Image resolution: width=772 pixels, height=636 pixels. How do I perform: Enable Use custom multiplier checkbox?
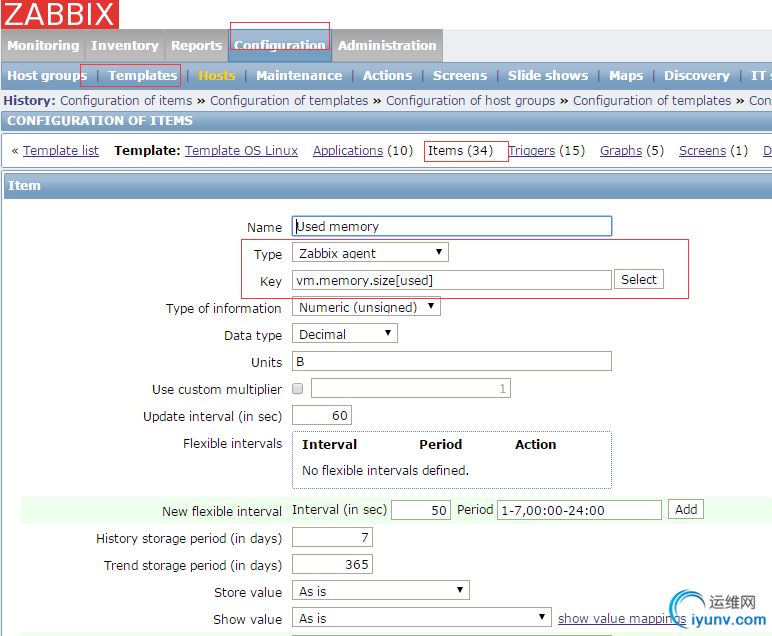click(297, 388)
